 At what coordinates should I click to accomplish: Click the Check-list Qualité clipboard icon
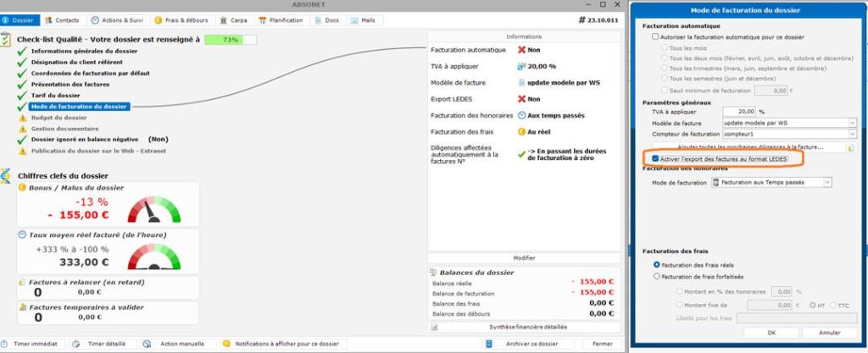pos(7,39)
